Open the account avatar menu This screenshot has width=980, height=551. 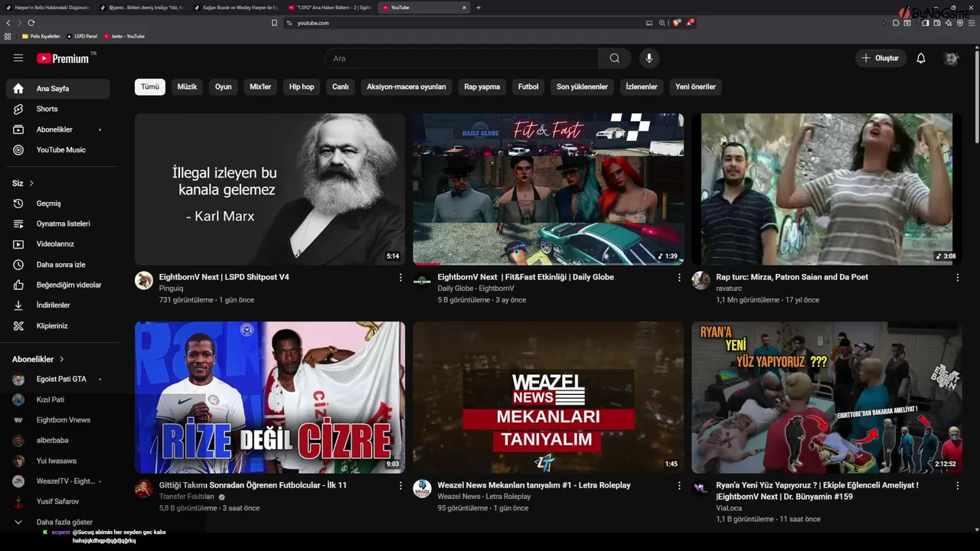pyautogui.click(x=952, y=58)
